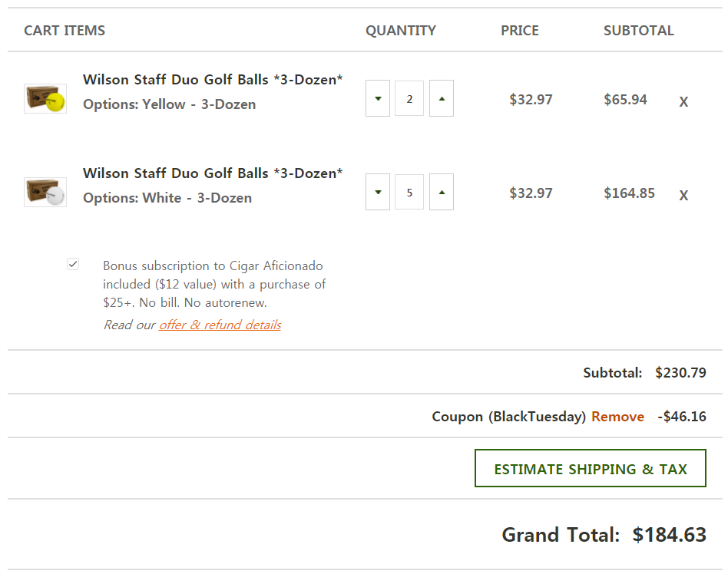
Task: Open offer & refund details link
Action: pyautogui.click(x=220, y=325)
